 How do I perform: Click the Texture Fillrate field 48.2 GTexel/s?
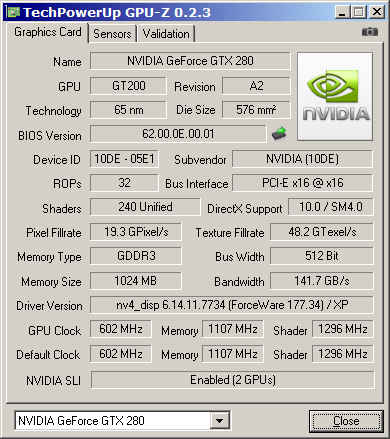pyautogui.click(x=322, y=232)
